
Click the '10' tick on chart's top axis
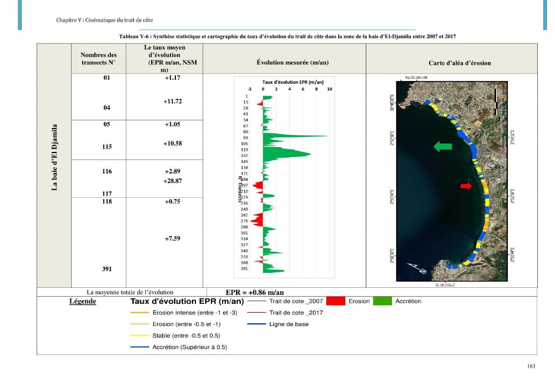coord(330,89)
